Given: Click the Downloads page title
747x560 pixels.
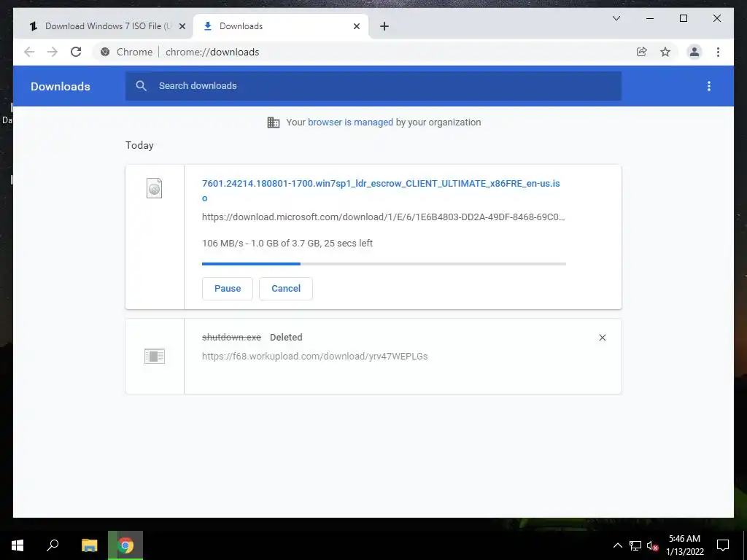Looking at the screenshot, I should coord(61,86).
